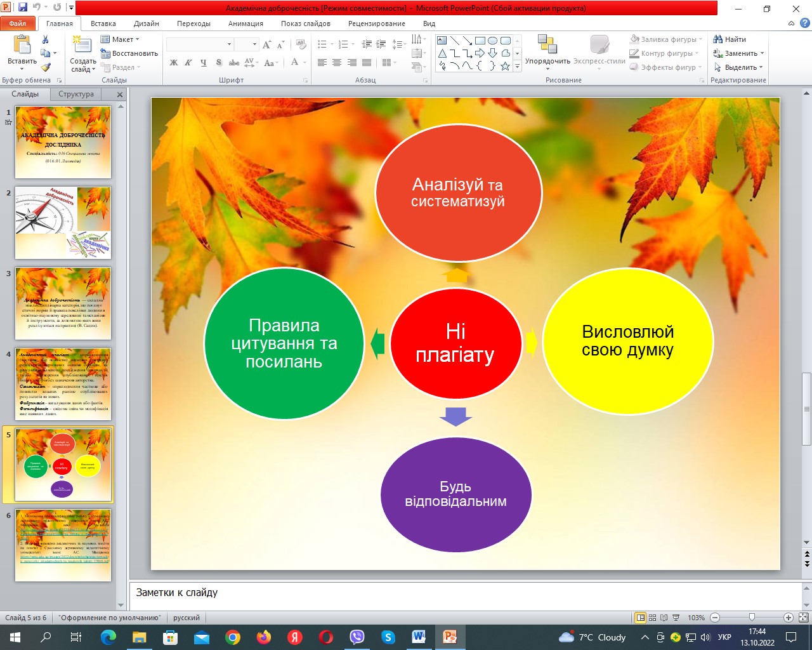Switch to Slide Sorter view
812x650 pixels.
[x=652, y=618]
